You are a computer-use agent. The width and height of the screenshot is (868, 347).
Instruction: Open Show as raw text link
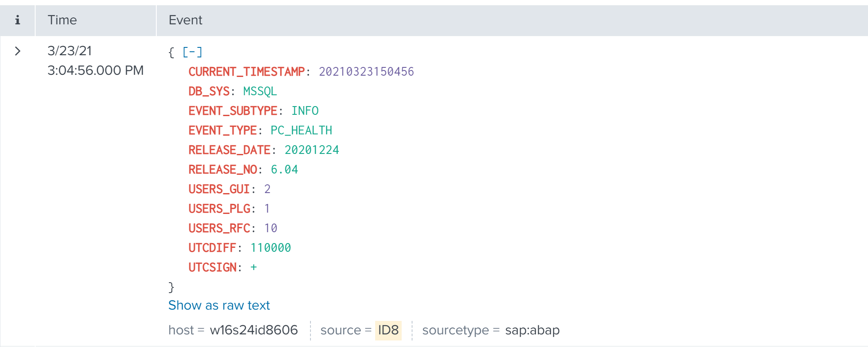tap(219, 305)
